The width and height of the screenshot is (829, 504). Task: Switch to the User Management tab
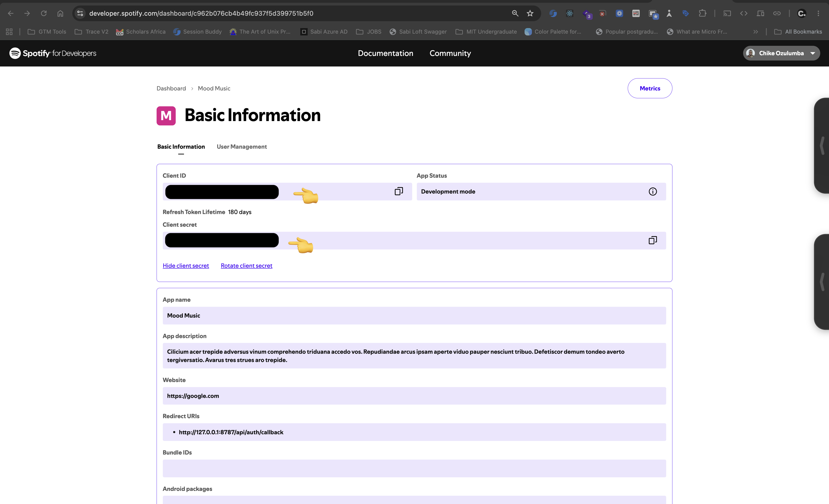pyautogui.click(x=242, y=147)
